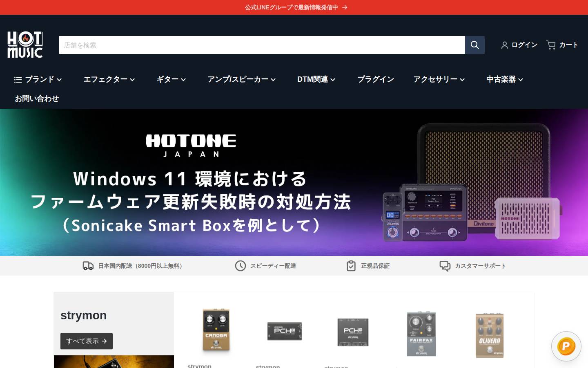Open the shopping cart icon
The height and width of the screenshot is (368, 588).
pos(551,45)
